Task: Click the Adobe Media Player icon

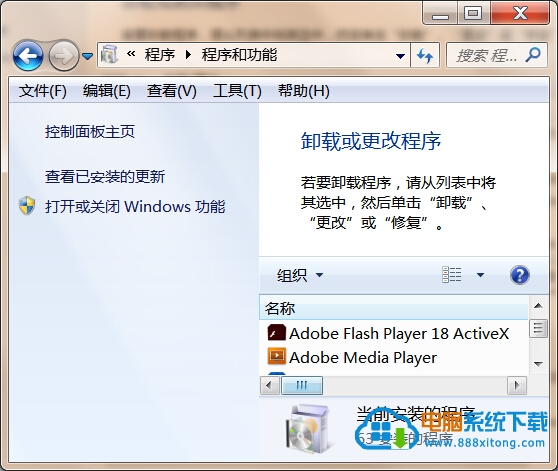Action: (277, 357)
